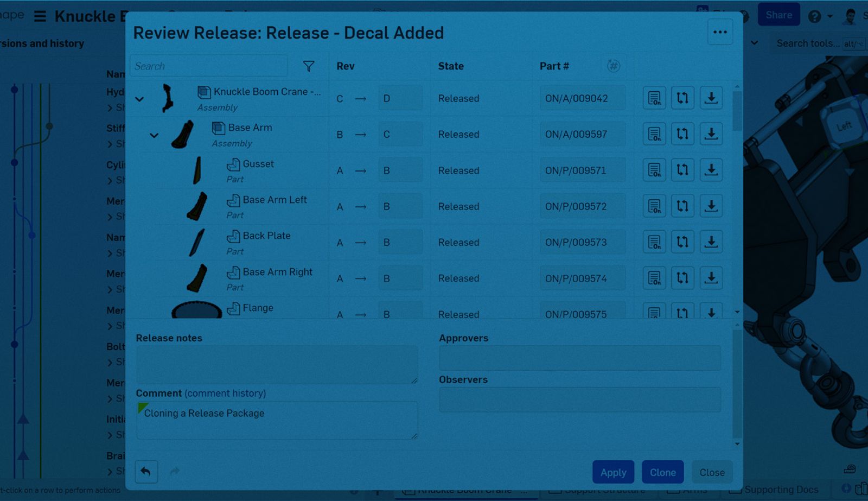Image resolution: width=868 pixels, height=501 pixels.
Task: Open the hamburger main menu
Action: click(40, 16)
